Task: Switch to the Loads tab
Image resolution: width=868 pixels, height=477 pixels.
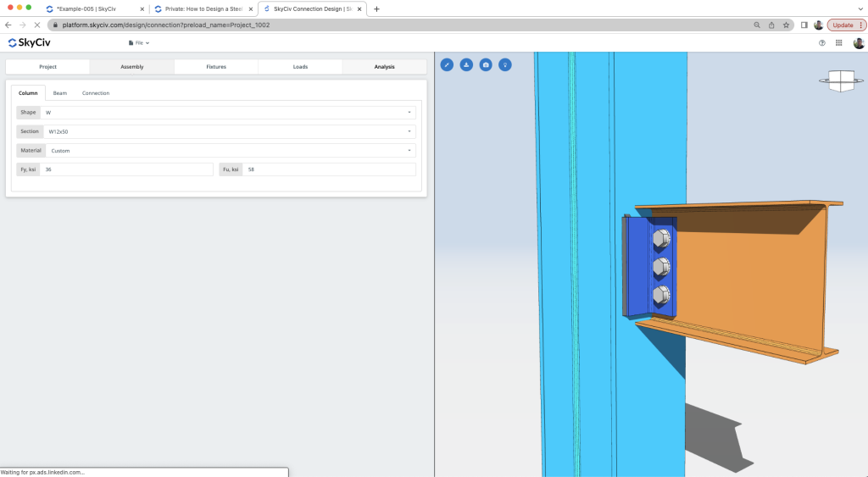Action: pyautogui.click(x=300, y=66)
